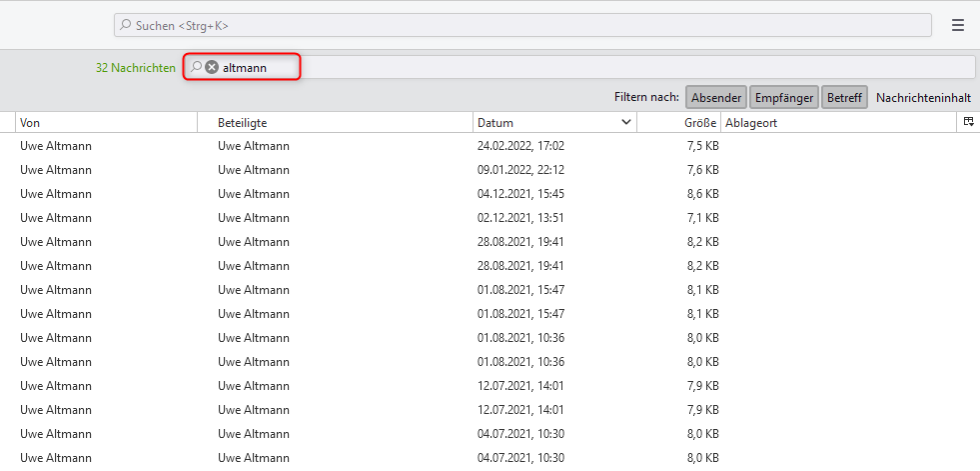This screenshot has height=471, width=980.
Task: Click into the quick filter field containing "altmann"
Action: coord(578,67)
